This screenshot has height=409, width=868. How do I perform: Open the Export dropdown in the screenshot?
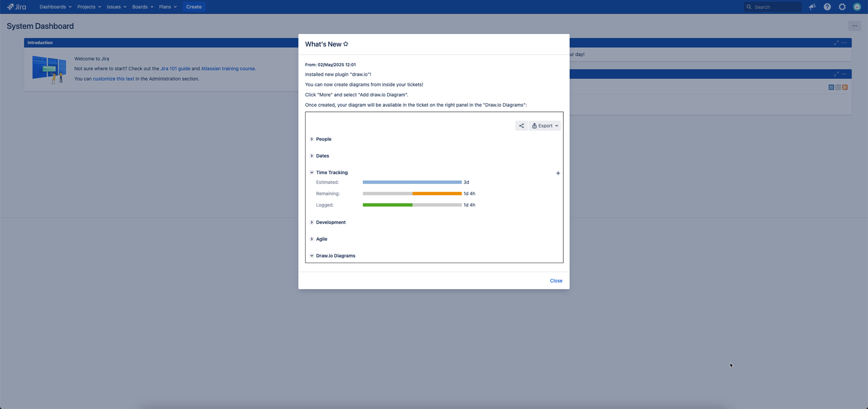click(545, 126)
